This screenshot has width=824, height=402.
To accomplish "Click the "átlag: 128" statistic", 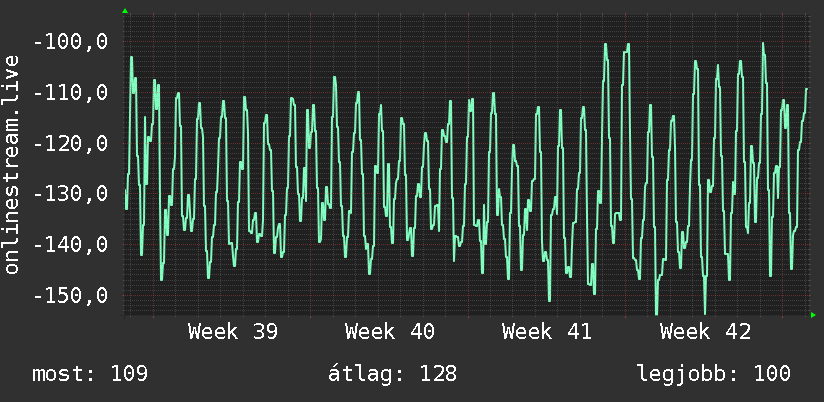I will point(392,374).
